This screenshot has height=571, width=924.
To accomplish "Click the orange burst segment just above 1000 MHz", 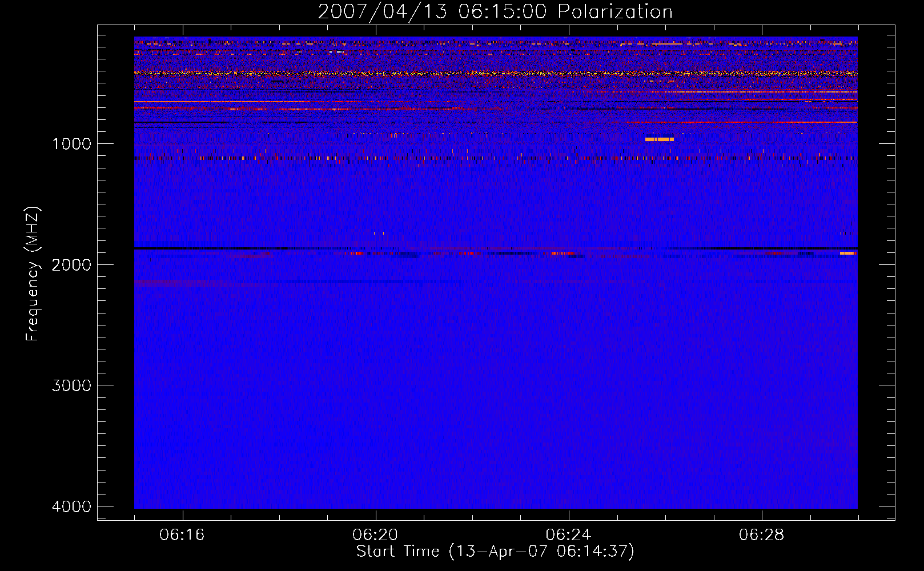I will (x=660, y=139).
